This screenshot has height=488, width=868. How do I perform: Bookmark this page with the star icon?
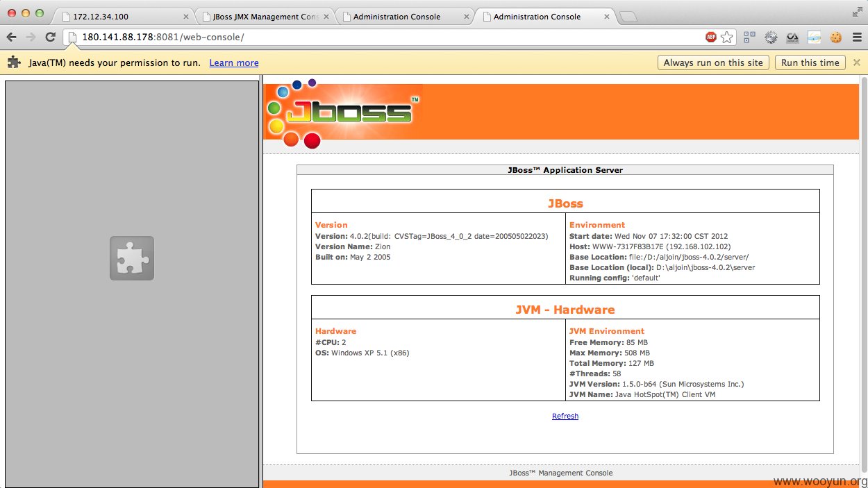click(727, 37)
